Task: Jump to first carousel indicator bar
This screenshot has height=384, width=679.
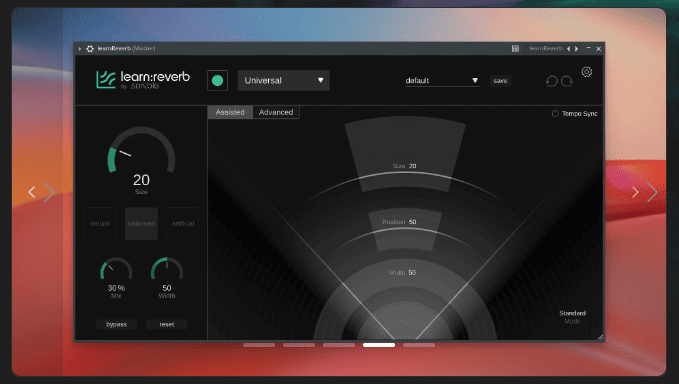Action: (x=259, y=345)
